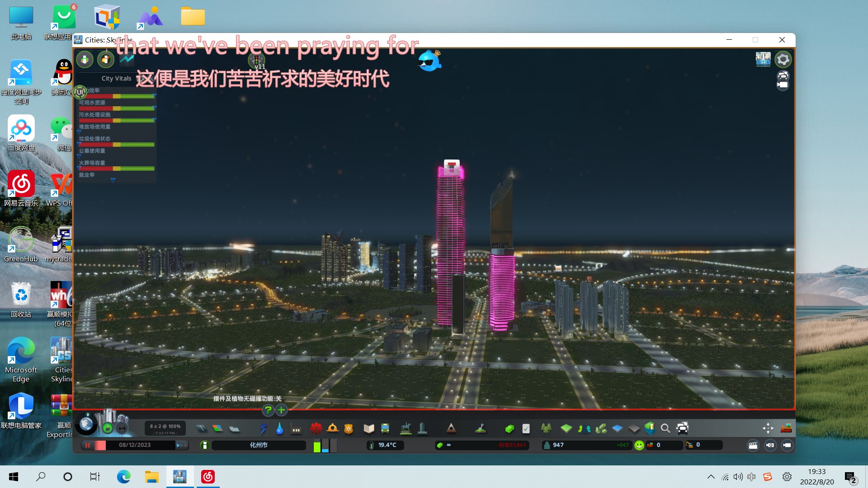Open the Garbage and Industry menu

click(296, 429)
